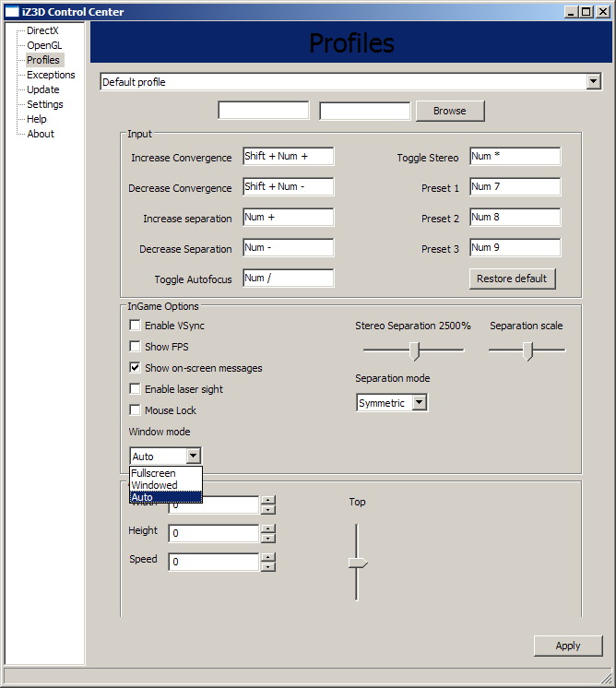Open the Help entry in the sidebar
This screenshot has width=616, height=688.
pos(36,119)
